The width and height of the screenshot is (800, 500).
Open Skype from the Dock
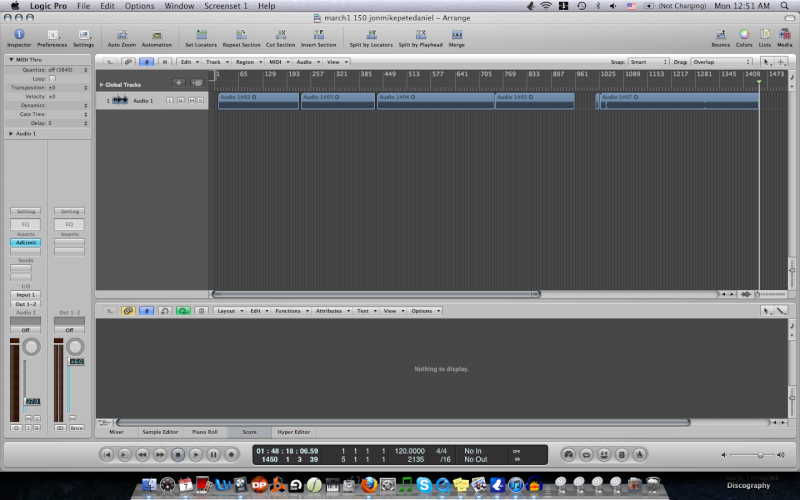424,485
